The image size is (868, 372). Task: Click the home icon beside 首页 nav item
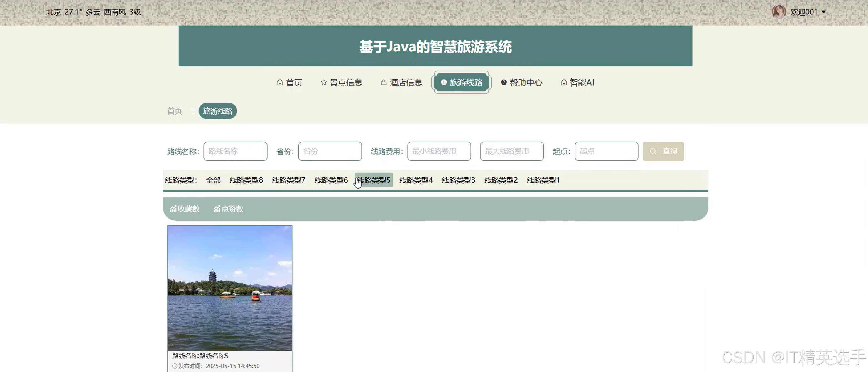[280, 83]
